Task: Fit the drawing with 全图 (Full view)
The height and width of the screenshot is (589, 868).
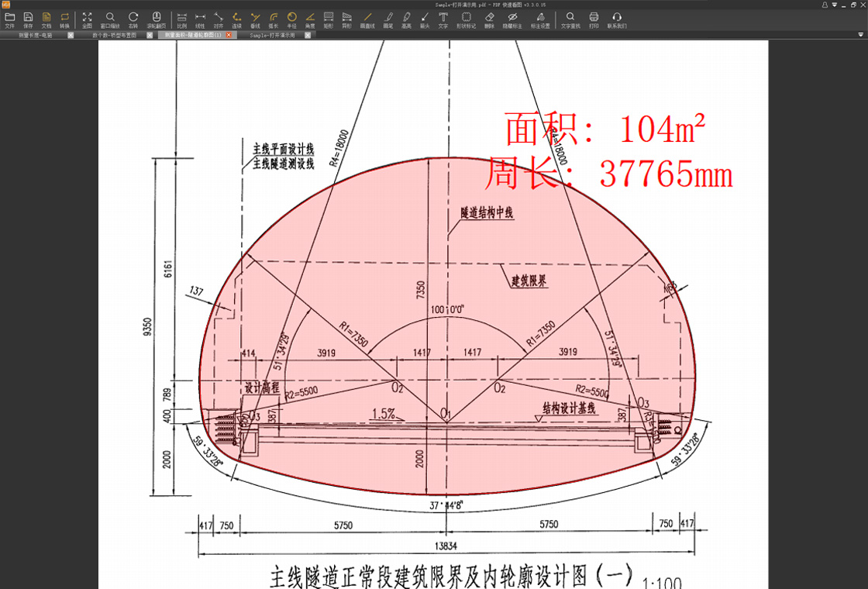Action: click(87, 20)
